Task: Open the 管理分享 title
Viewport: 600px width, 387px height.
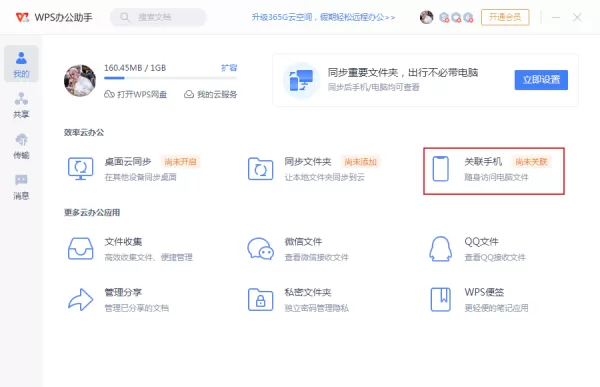Action: click(x=123, y=292)
